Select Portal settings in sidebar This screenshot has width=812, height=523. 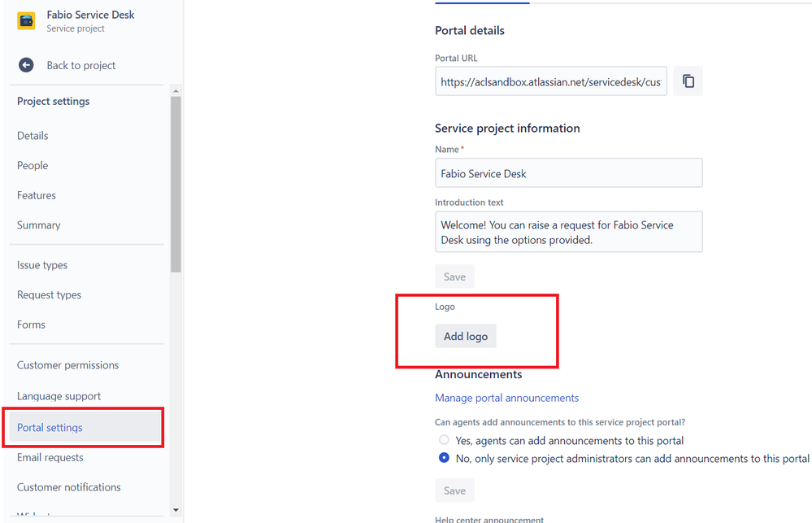[x=85, y=427]
